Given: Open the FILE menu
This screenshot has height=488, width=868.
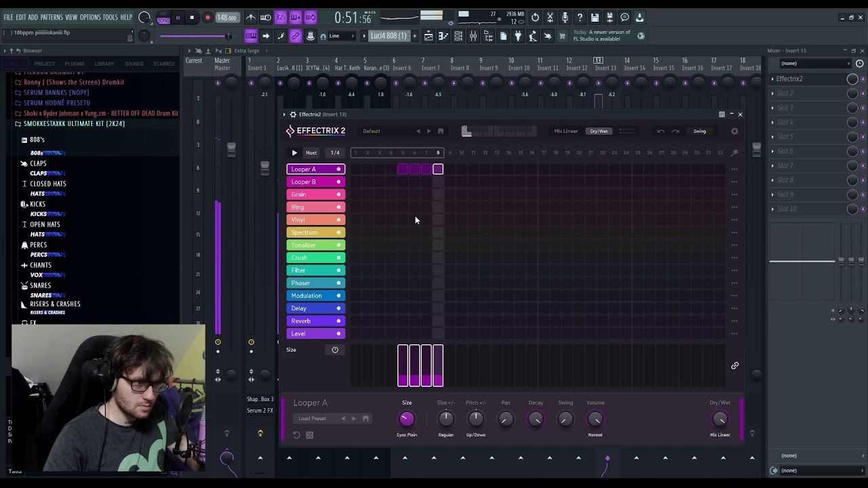Looking at the screenshot, I should coord(8,18).
